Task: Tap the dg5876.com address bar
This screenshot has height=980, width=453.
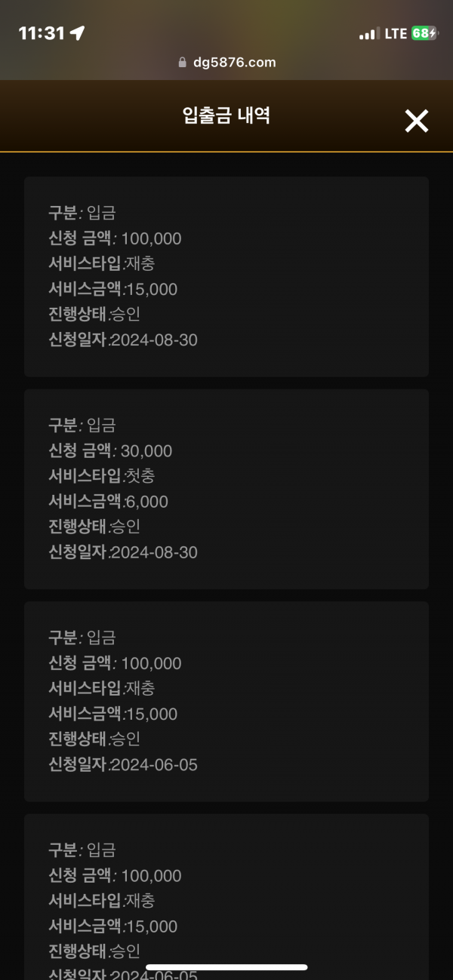Action: coord(226,63)
